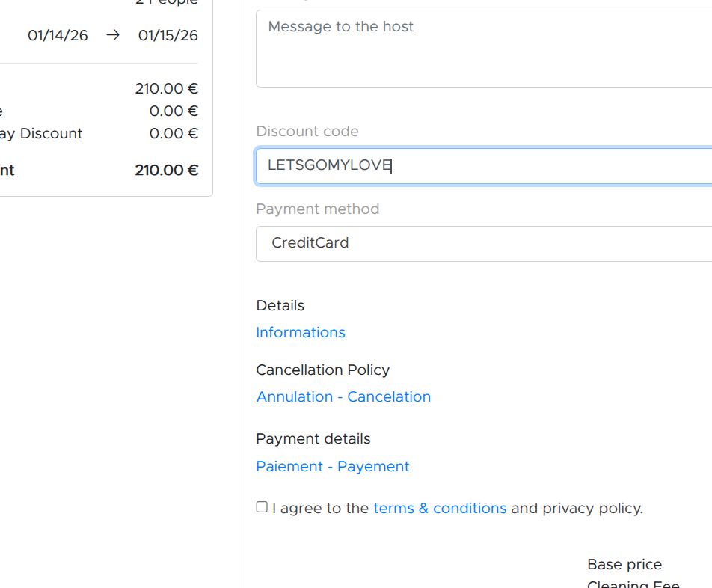Click the Details heading
This screenshot has height=588, width=712.
[x=280, y=305]
